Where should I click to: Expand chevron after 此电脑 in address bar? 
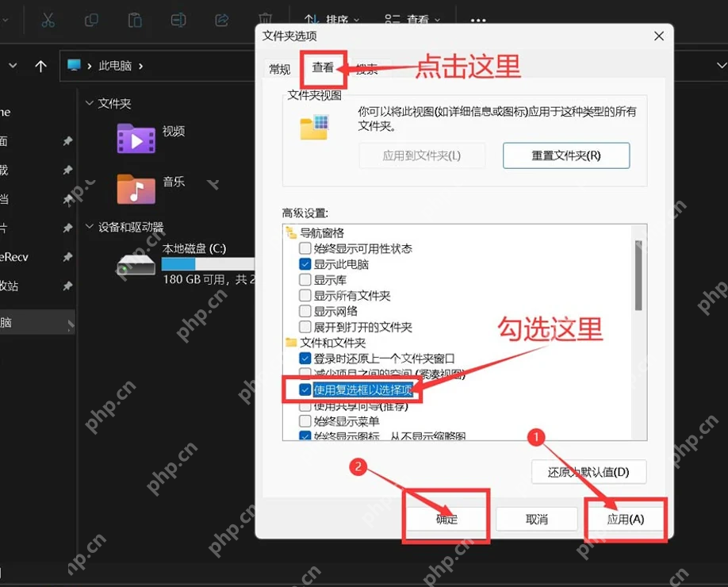(x=140, y=67)
